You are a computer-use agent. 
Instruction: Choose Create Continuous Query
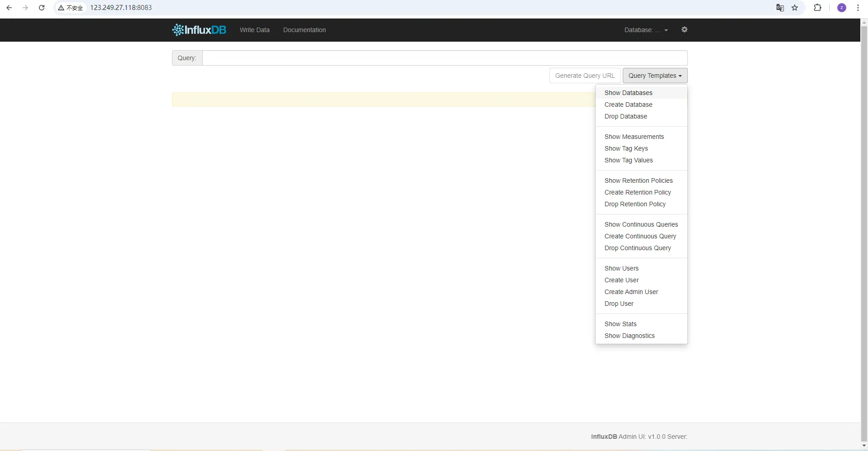click(641, 236)
